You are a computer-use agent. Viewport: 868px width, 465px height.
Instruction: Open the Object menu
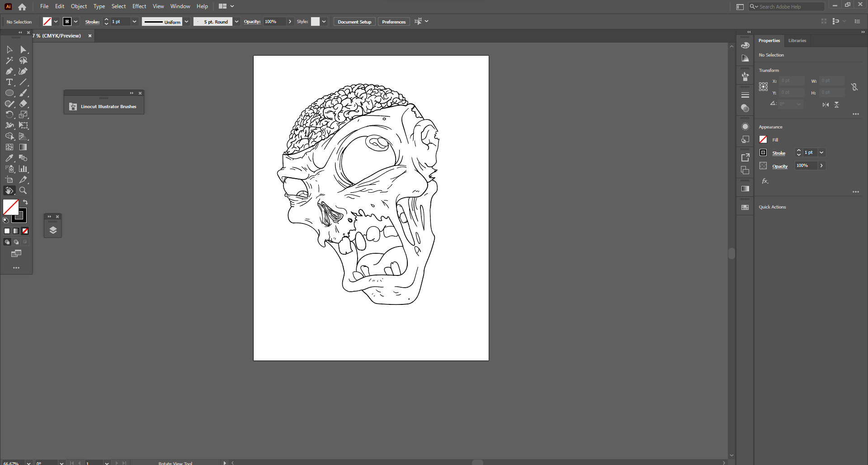pos(79,6)
